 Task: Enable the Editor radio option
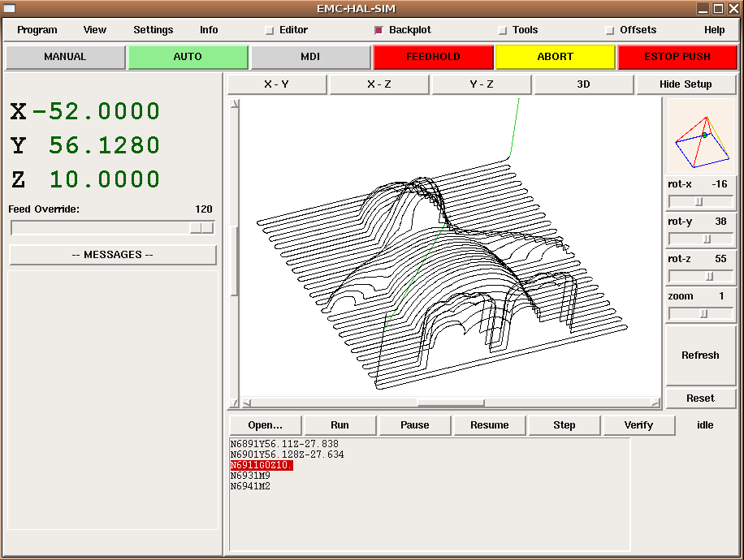[x=270, y=30]
